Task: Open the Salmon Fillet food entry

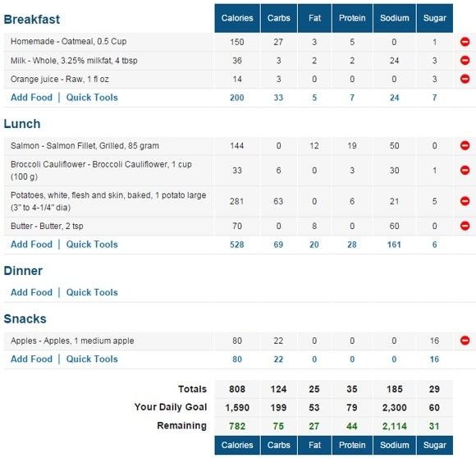Action: [85, 145]
